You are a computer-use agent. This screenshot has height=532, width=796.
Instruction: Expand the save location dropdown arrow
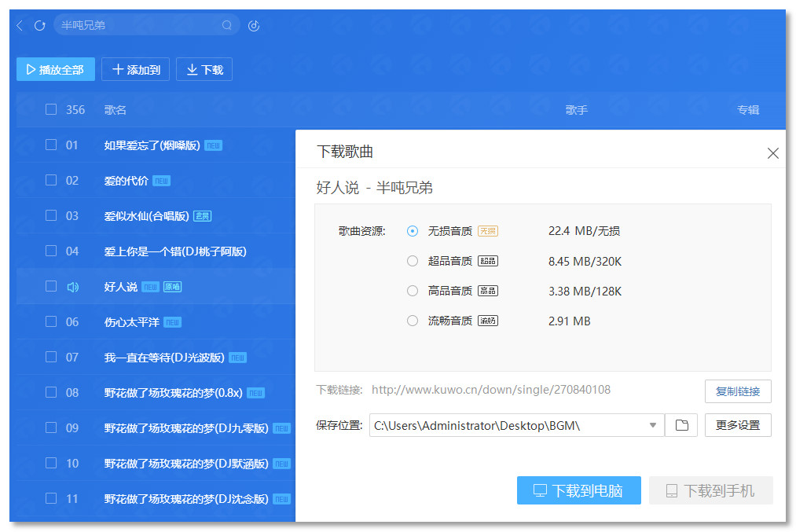point(653,425)
